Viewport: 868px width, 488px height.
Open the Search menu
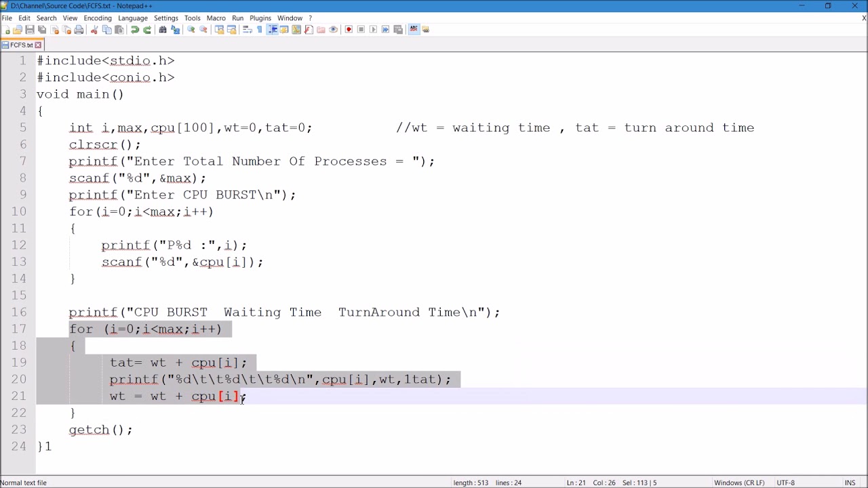click(x=46, y=18)
